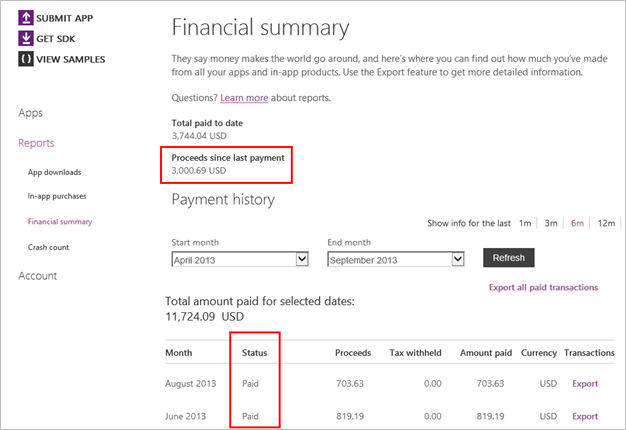Viewport: 626px width, 430px height.
Task: Expand the End month dropdown arrow
Action: click(x=458, y=259)
